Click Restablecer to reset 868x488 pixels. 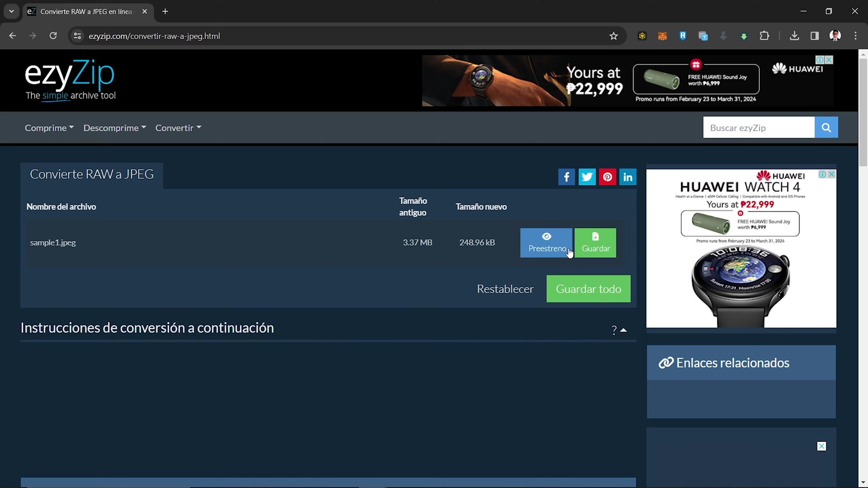(x=505, y=289)
